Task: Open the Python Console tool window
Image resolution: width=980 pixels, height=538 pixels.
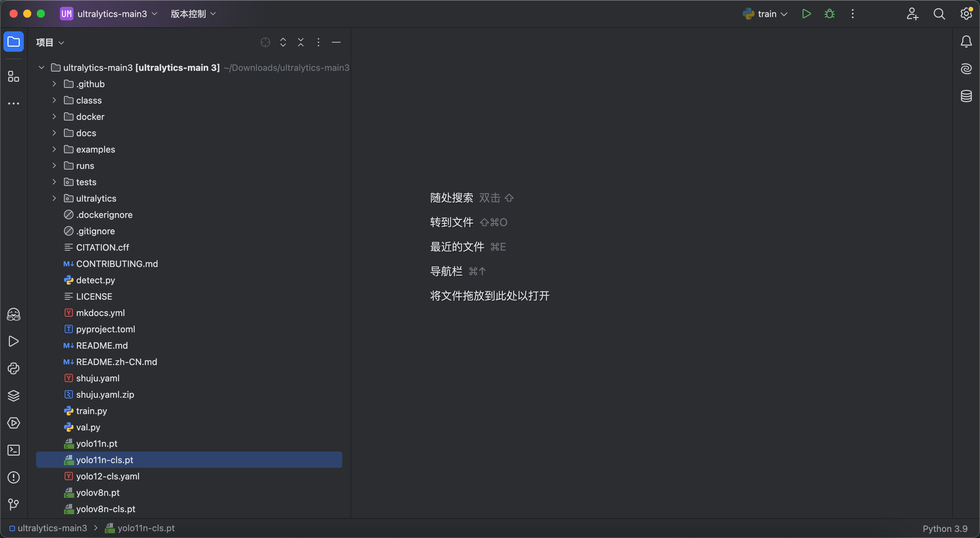Action: (x=14, y=368)
